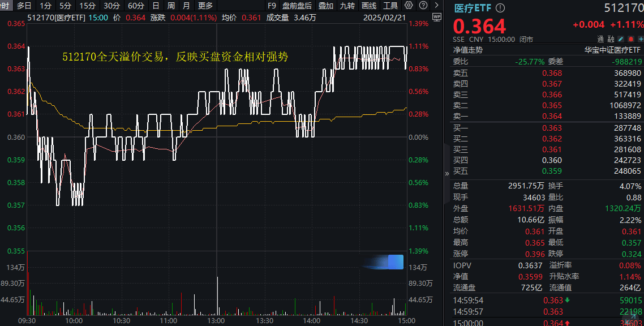Click 华宝中证医疗ETF fund name
644x326 pixels.
point(612,50)
